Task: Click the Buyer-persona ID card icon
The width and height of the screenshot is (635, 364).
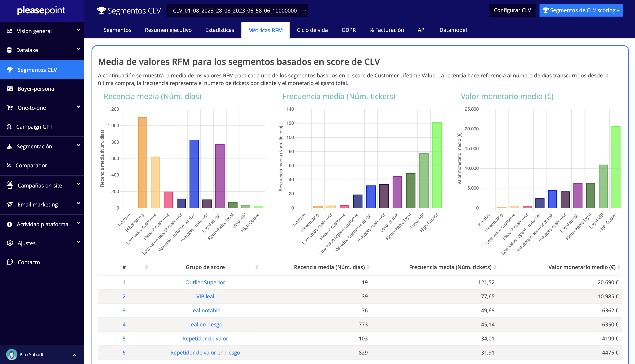Action: click(x=10, y=89)
